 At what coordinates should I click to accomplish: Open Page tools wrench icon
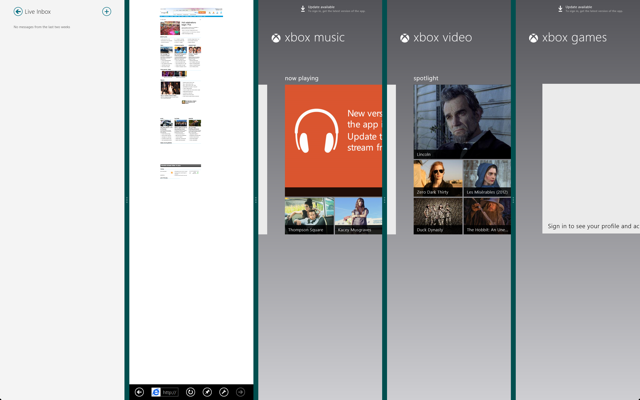[x=224, y=392]
